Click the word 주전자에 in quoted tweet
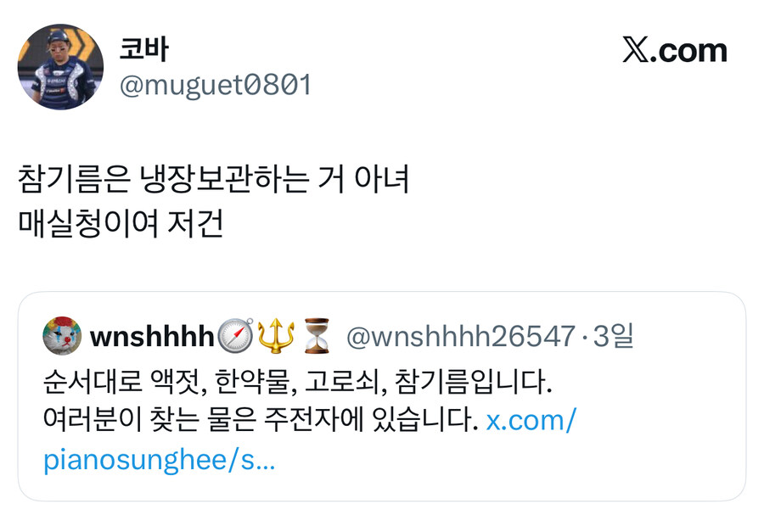The height and width of the screenshot is (532, 764). tap(314, 419)
